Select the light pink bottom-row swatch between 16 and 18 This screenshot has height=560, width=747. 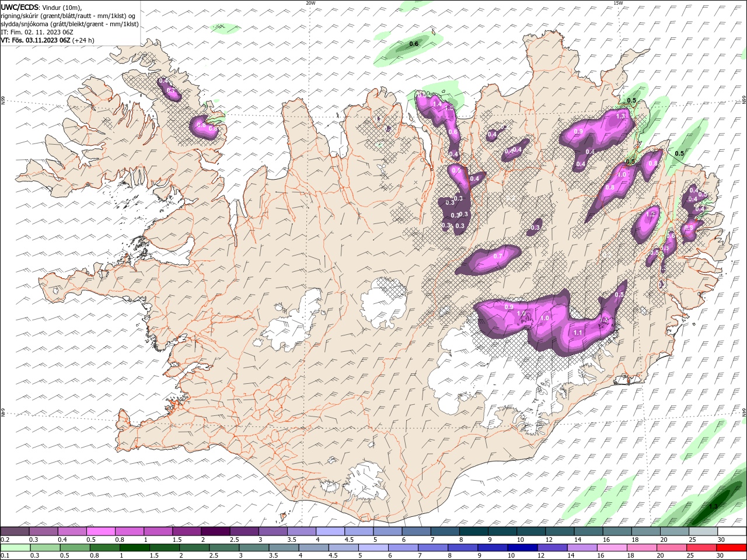(612, 548)
